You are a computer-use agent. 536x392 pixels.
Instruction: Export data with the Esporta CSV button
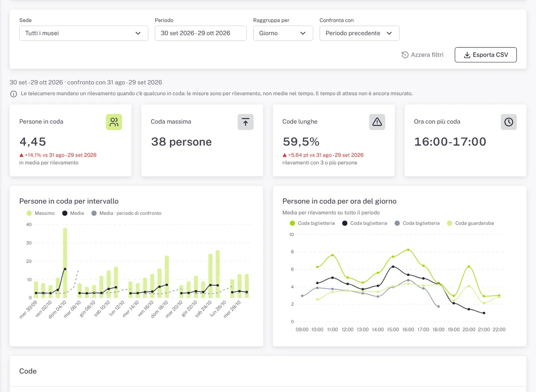tap(486, 55)
